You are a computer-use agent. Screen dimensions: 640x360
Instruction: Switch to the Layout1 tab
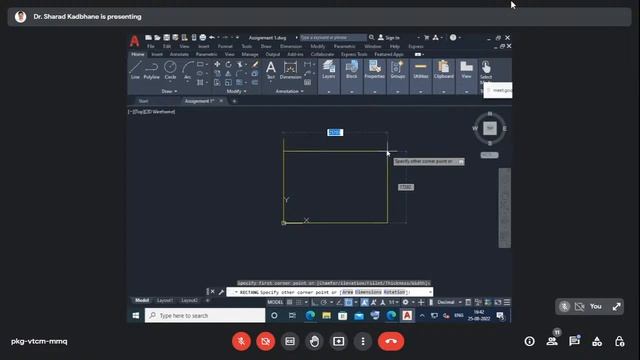(x=165, y=300)
